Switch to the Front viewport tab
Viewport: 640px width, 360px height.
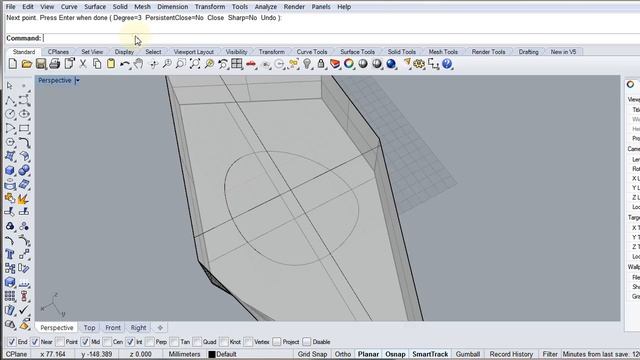(113, 327)
